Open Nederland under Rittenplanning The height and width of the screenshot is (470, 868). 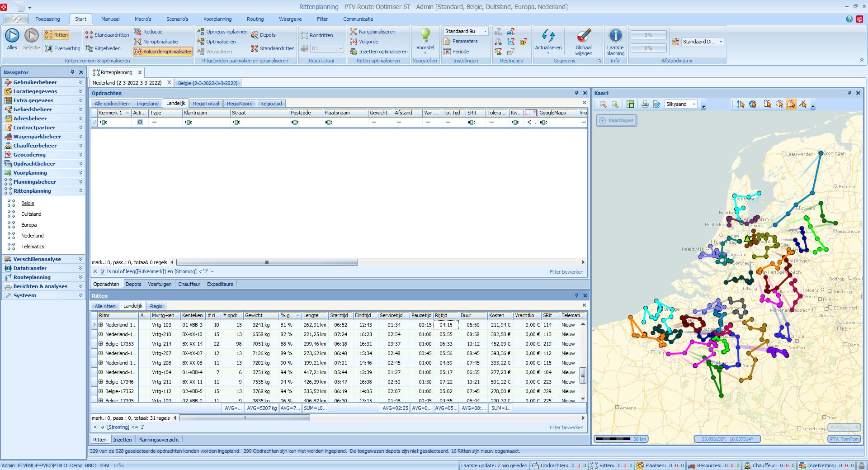pyautogui.click(x=33, y=236)
